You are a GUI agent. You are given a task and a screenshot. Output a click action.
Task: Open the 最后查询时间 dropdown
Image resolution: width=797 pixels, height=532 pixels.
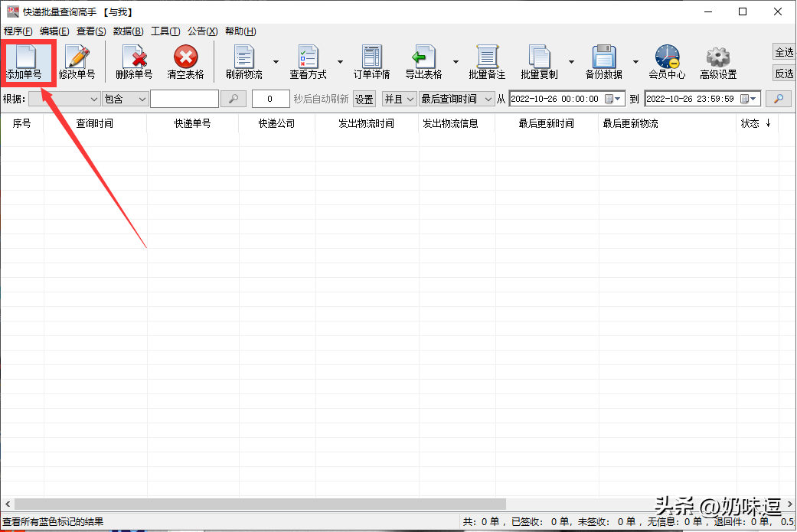pyautogui.click(x=457, y=100)
